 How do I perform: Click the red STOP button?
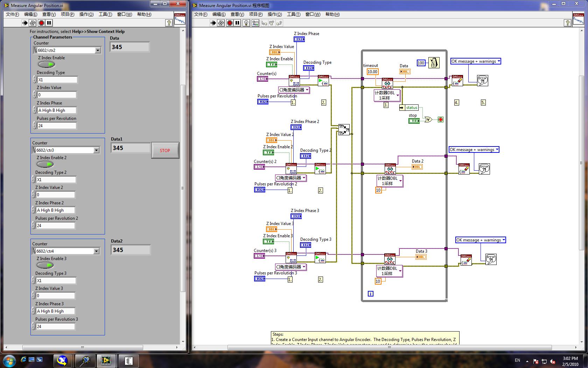[x=165, y=150]
